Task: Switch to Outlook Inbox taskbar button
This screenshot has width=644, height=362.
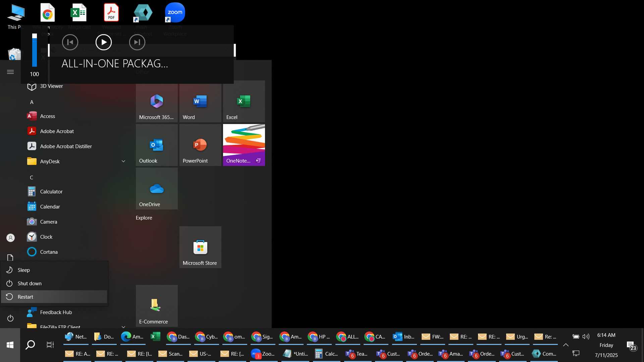Action: click(x=404, y=337)
